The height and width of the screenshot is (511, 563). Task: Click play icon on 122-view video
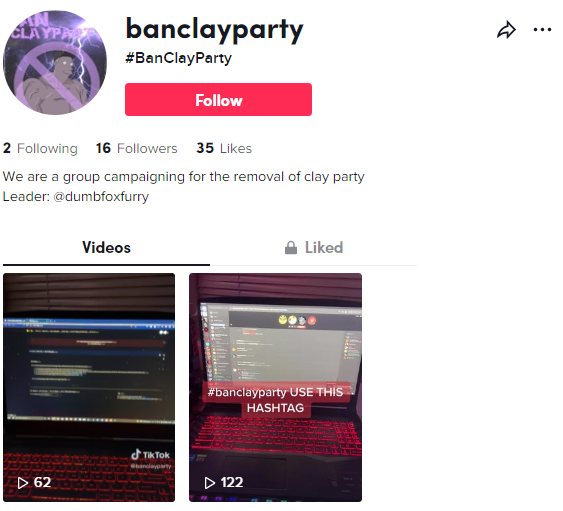pyautogui.click(x=209, y=483)
